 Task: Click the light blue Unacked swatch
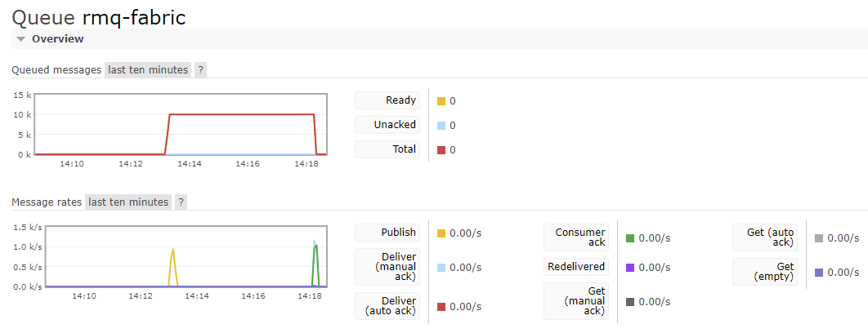(x=441, y=126)
